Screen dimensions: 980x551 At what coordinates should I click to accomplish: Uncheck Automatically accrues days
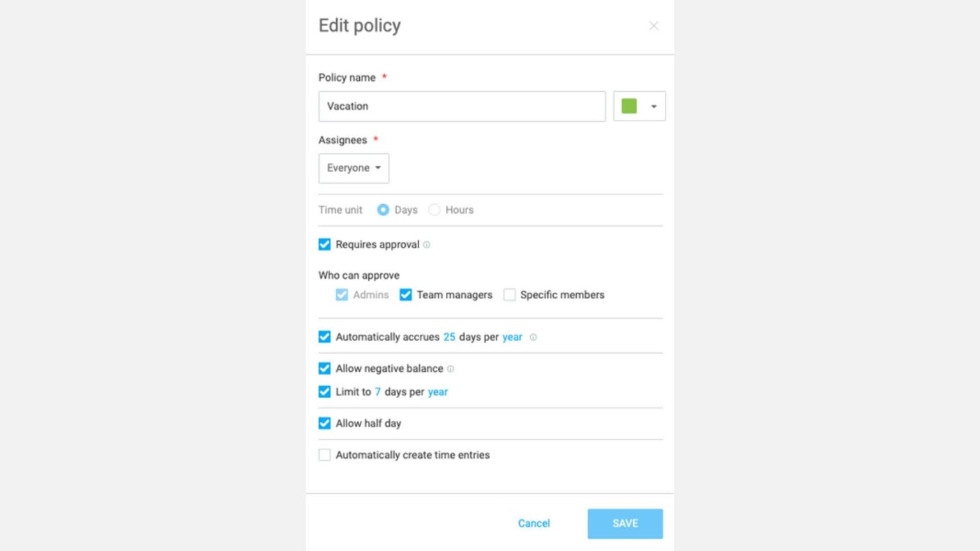pyautogui.click(x=325, y=337)
